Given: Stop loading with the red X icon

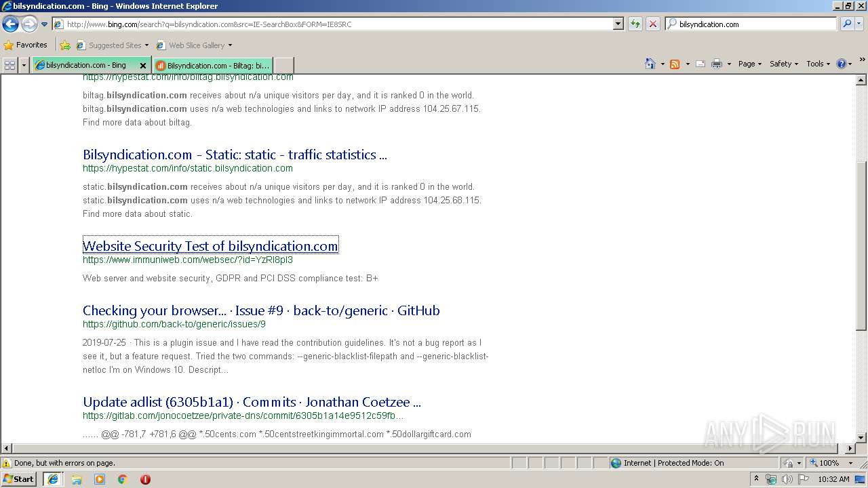Looking at the screenshot, I should [653, 24].
